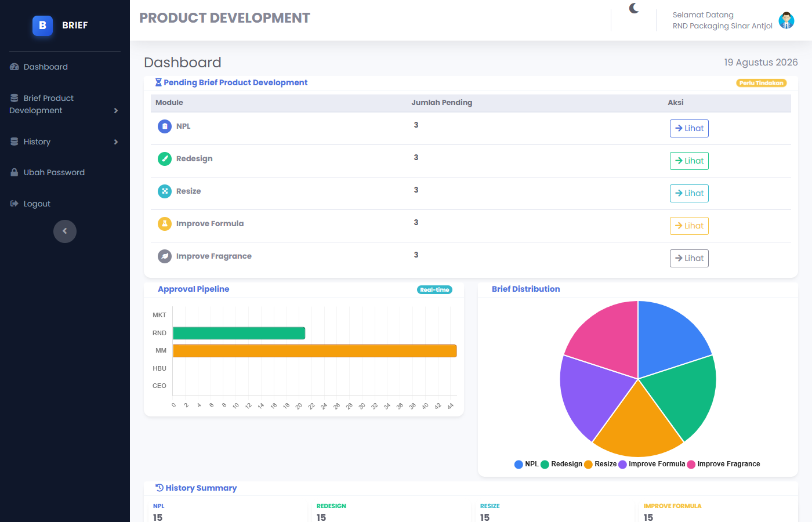Click the green RND bar in Approval Pipeline
Viewport: 812px width, 522px height.
(239, 333)
